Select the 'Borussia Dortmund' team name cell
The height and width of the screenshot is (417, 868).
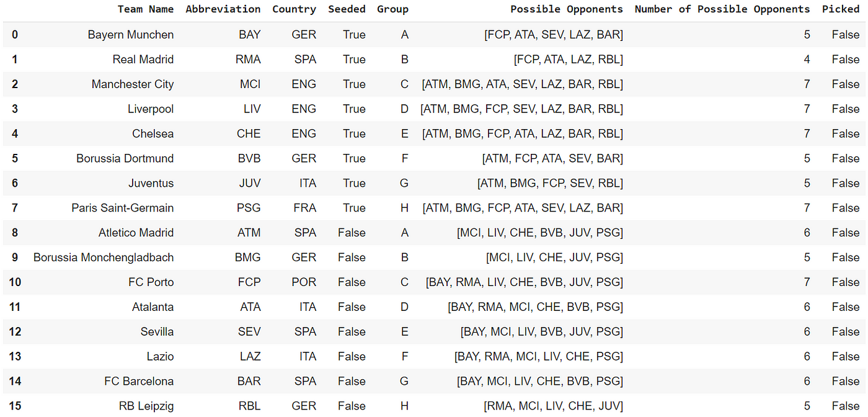[125, 159]
